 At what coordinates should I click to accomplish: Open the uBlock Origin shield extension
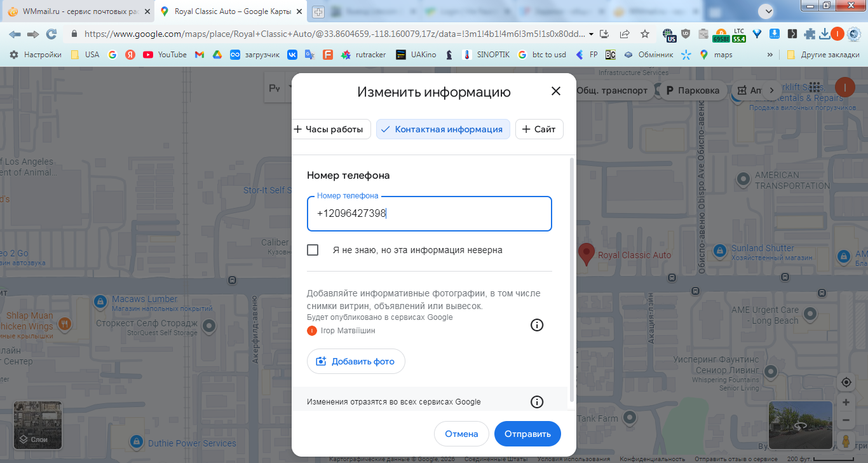[x=686, y=34]
